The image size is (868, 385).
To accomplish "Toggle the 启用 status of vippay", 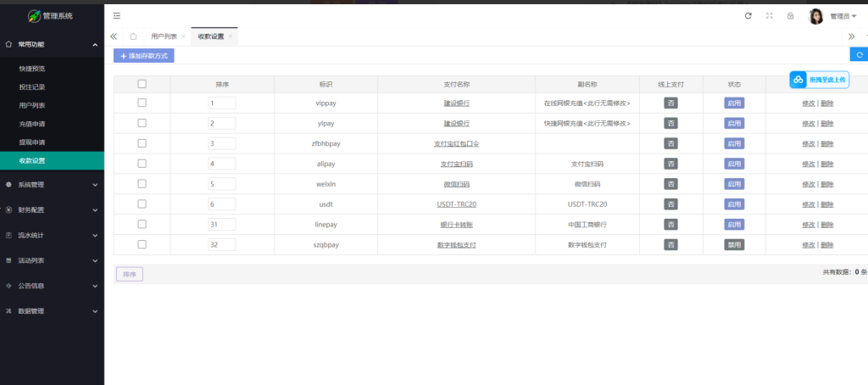I will (734, 103).
